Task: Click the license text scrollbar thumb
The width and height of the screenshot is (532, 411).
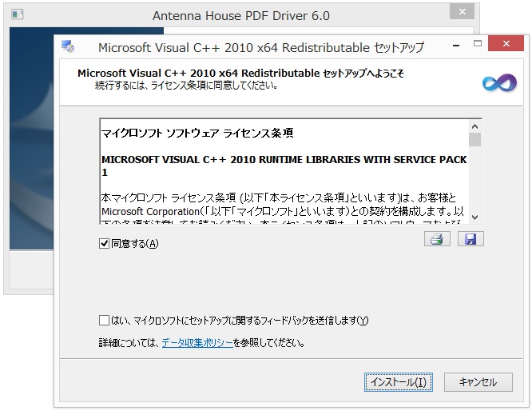Action: 475,140
